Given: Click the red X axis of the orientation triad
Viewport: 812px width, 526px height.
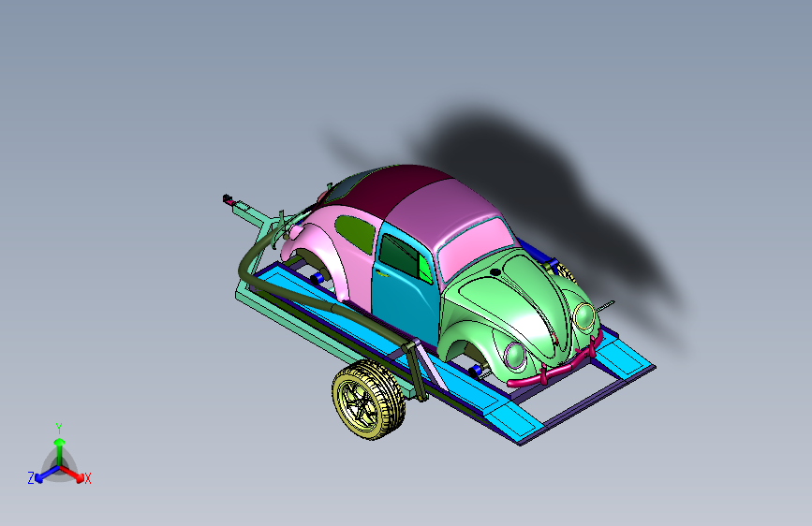Looking at the screenshot, I should (x=73, y=474).
